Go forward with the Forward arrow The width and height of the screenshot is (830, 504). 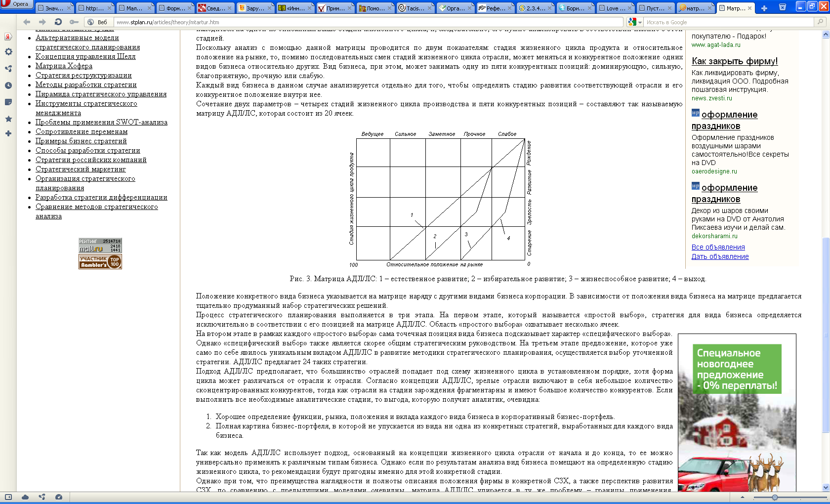click(x=42, y=22)
